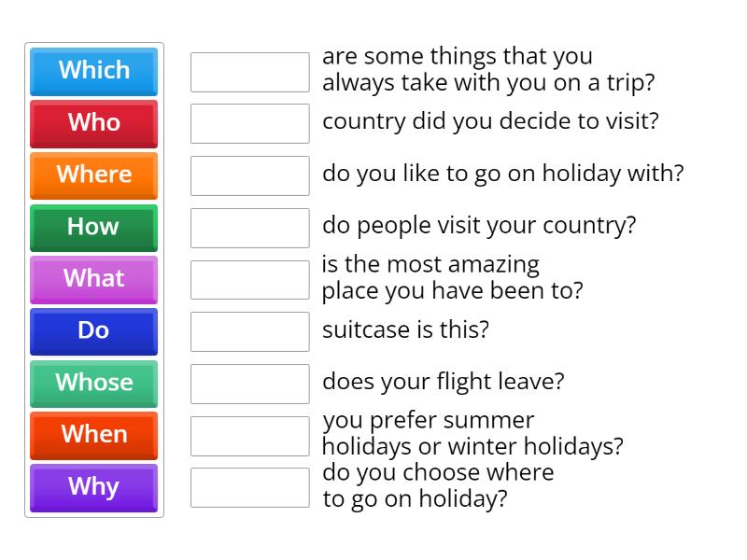Click the pink What word tile

[x=94, y=279]
